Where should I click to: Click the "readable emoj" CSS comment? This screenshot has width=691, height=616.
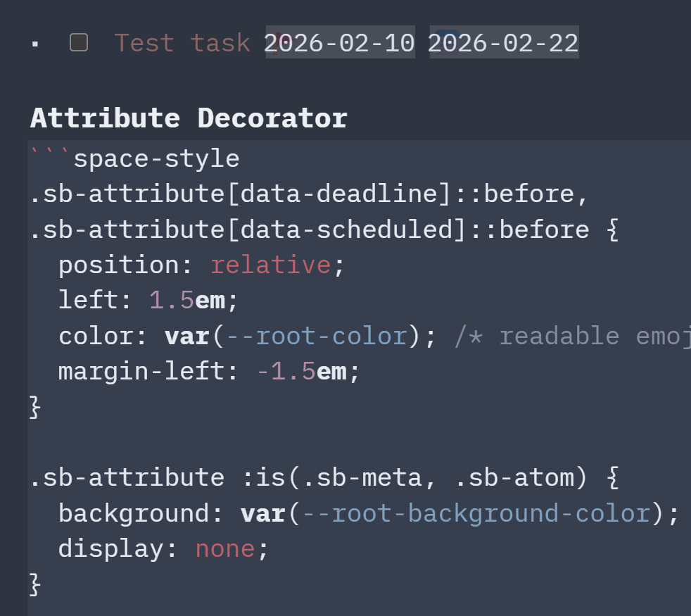click(x=571, y=337)
